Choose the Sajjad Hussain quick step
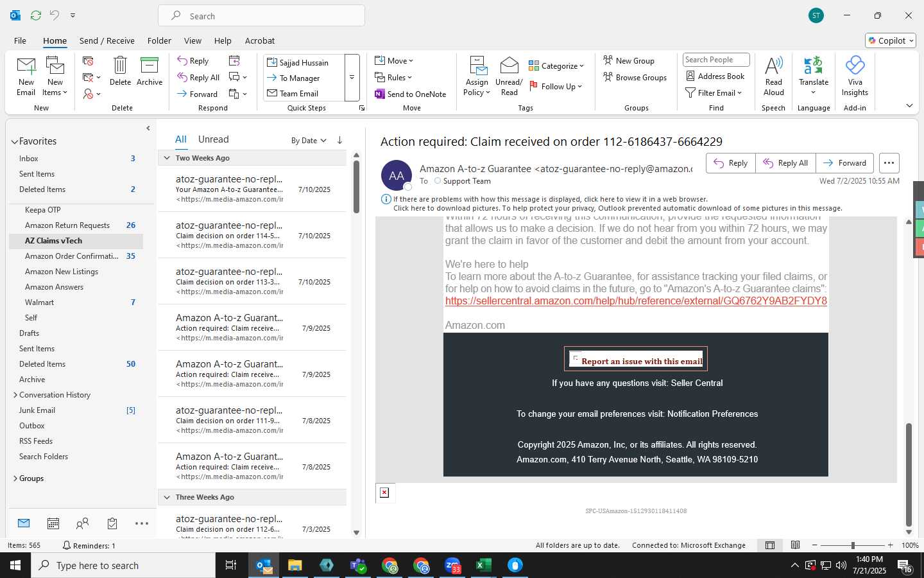 coord(304,62)
